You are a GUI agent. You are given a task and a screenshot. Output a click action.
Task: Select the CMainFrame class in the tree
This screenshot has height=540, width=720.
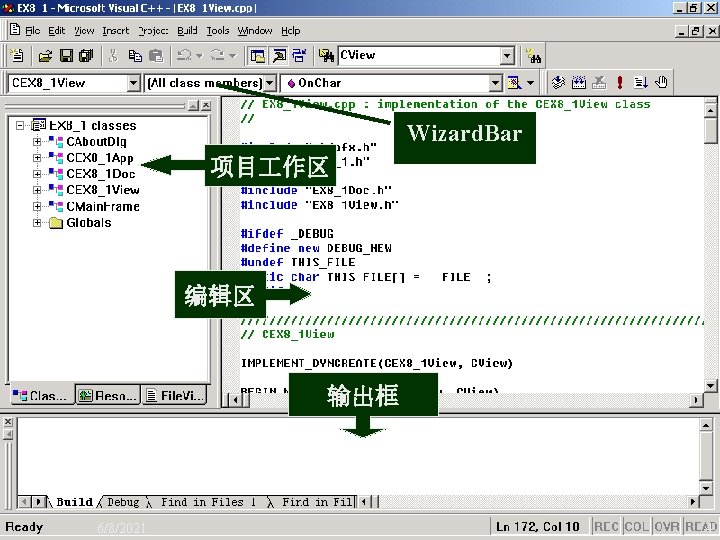103,206
